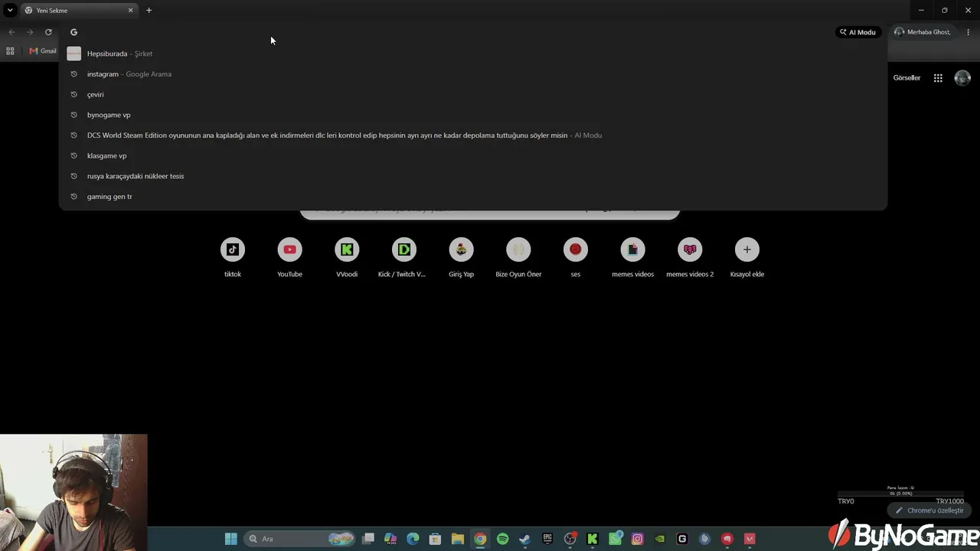Minimize the Chrome window
Image resolution: width=980 pixels, height=551 pixels.
(x=921, y=11)
